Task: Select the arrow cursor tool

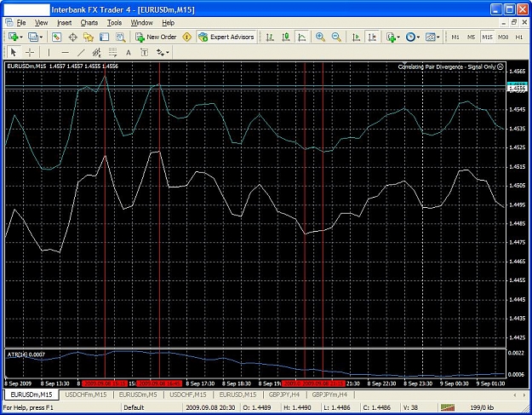Action: tap(14, 52)
